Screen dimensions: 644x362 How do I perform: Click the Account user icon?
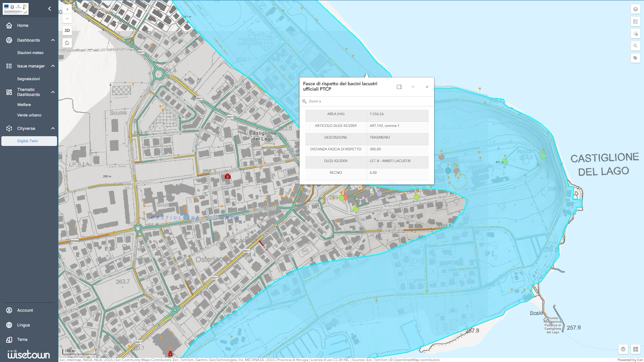point(9,310)
